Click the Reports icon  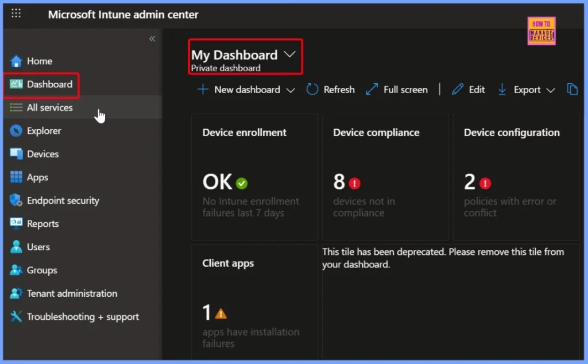point(16,223)
